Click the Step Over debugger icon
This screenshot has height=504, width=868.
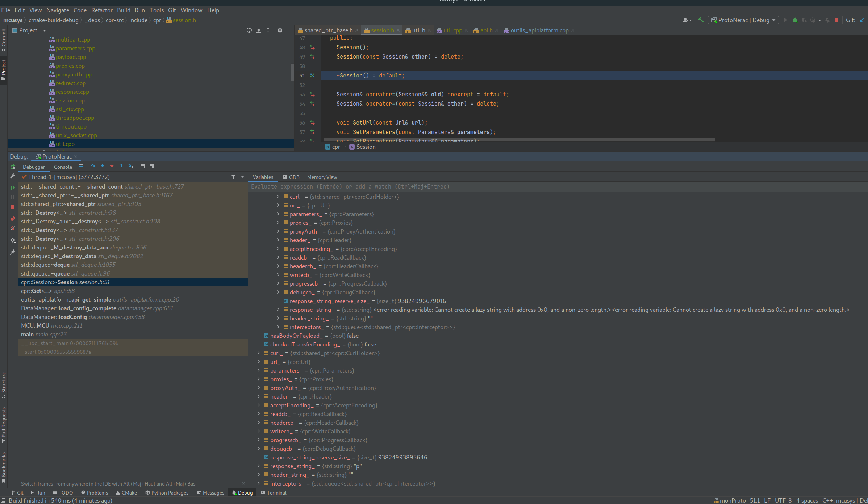pyautogui.click(x=93, y=167)
